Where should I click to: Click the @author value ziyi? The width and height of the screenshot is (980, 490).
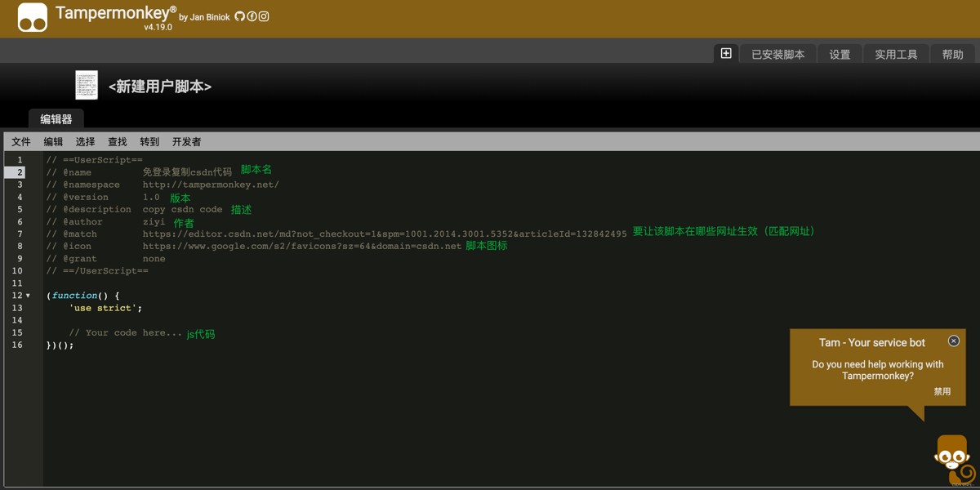154,221
